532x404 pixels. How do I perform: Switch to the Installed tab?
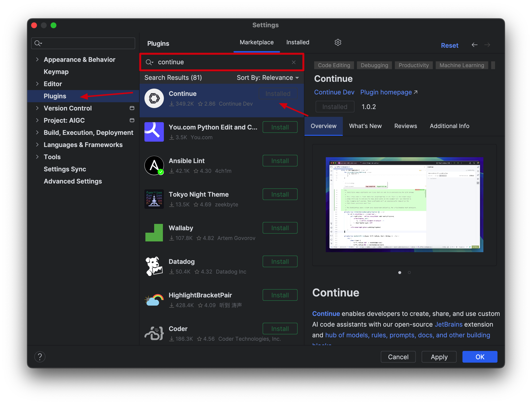pyautogui.click(x=298, y=42)
